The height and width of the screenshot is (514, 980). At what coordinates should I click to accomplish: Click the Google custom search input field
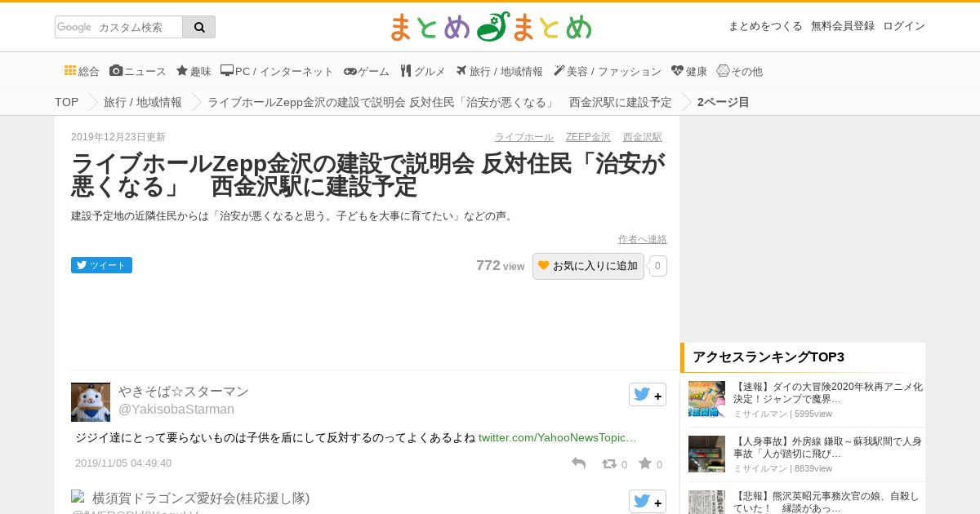(119, 27)
